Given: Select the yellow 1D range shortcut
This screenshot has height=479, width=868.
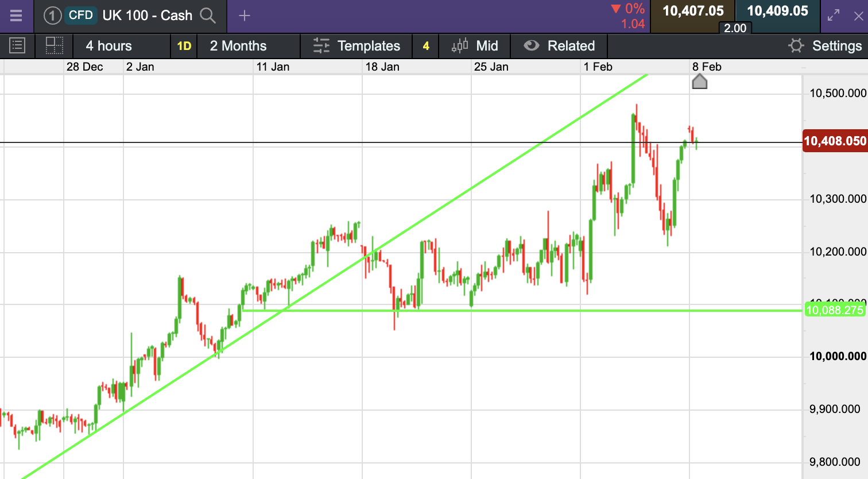Looking at the screenshot, I should pos(184,46).
